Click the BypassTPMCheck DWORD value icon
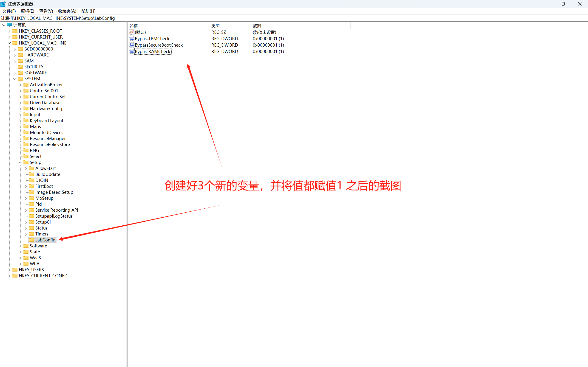This screenshot has width=588, height=367. 131,39
